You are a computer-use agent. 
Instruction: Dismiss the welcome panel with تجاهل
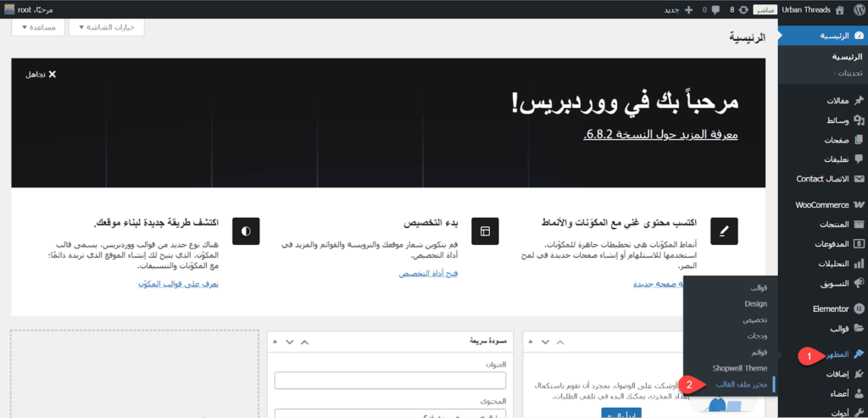[41, 75]
